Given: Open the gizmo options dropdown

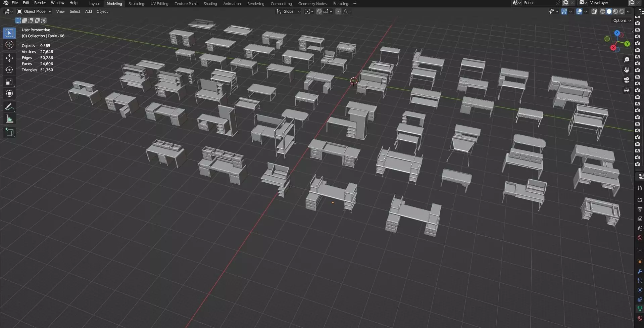Looking at the screenshot, I should click(571, 11).
